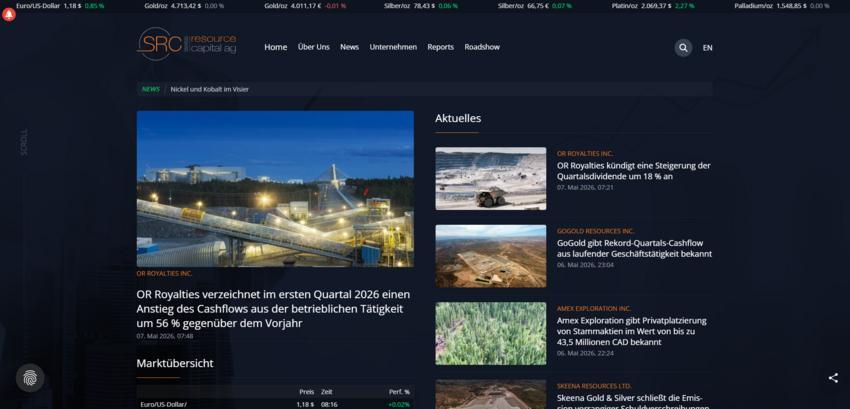Open the OR Royalties Cashflow 56 % headline
Screen dimensions: 850x409
pyautogui.click(x=274, y=309)
